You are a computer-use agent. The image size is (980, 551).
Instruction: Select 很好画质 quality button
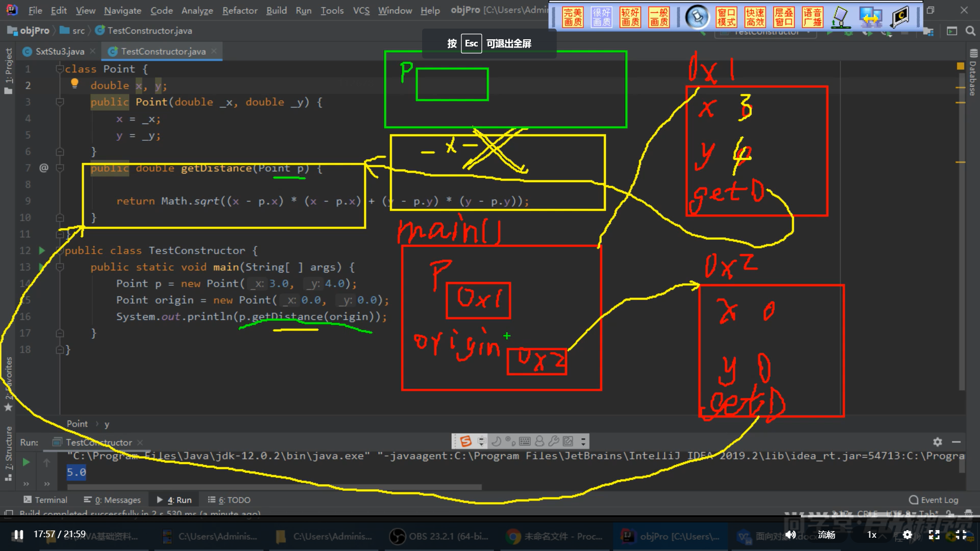(601, 17)
